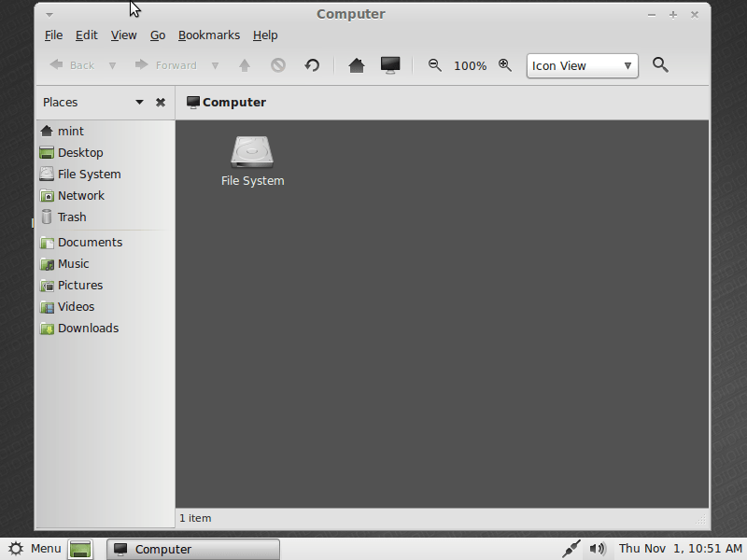Screen dimensions: 747x560
Task: Maximize the Computer window
Action: pos(673,15)
